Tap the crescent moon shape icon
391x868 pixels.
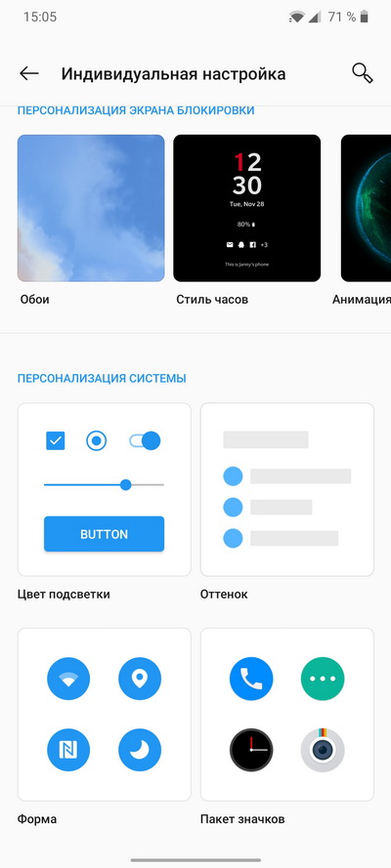point(140,750)
